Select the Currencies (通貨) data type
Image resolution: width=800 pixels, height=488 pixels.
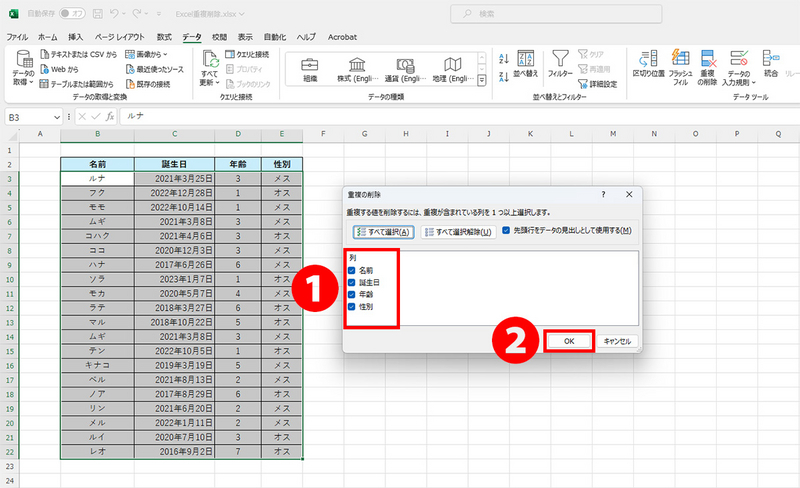click(405, 69)
